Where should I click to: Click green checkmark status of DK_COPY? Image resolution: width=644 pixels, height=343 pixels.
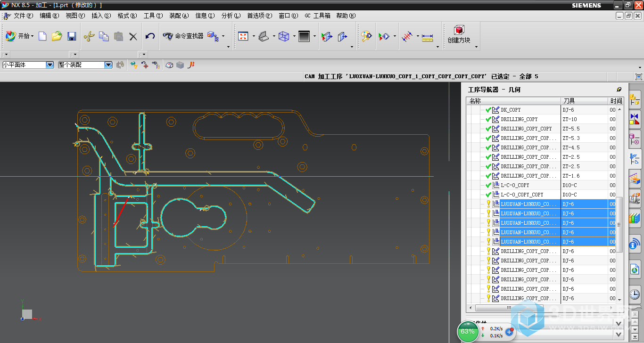tap(488, 110)
